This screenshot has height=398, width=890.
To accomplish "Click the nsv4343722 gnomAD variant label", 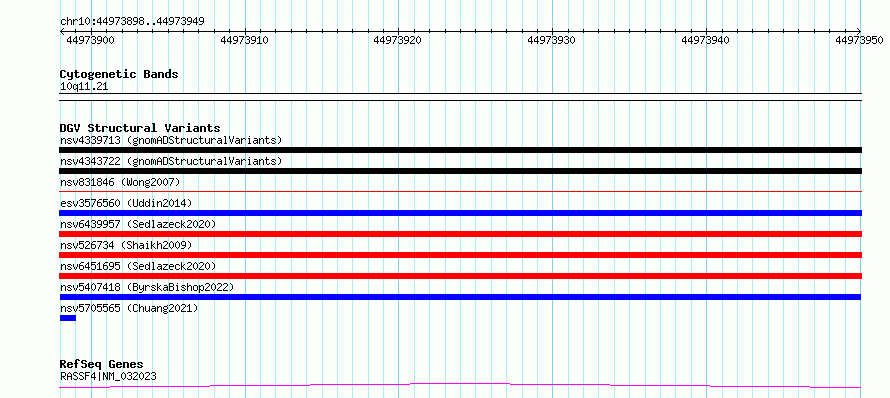I will 171,161.
